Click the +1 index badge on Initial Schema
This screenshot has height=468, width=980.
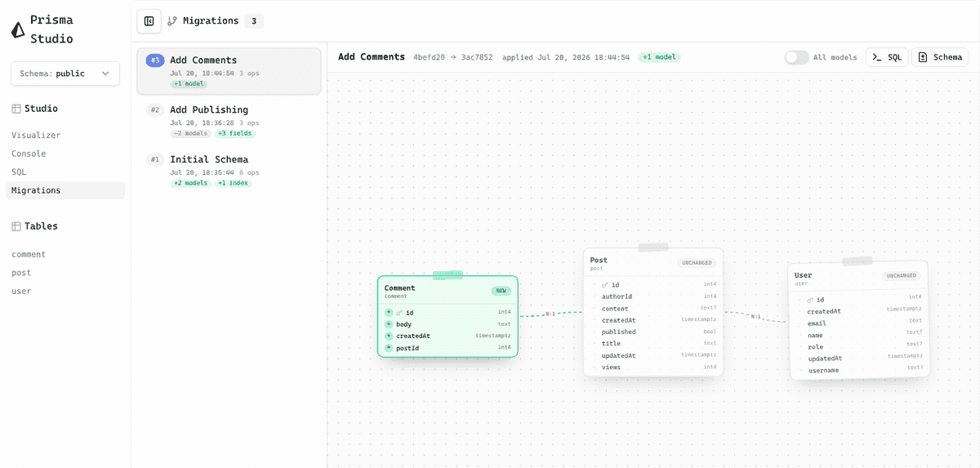coord(233,184)
